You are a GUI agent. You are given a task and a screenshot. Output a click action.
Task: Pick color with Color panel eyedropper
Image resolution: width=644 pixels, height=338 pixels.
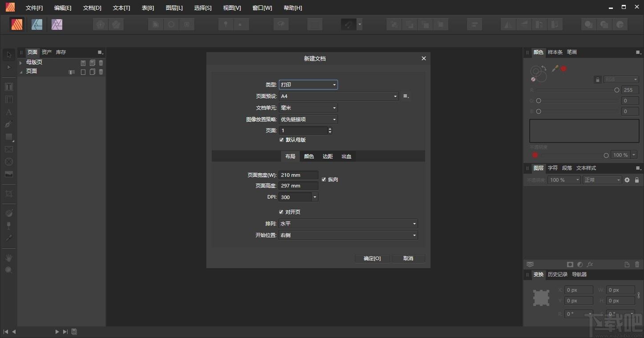pyautogui.click(x=555, y=69)
